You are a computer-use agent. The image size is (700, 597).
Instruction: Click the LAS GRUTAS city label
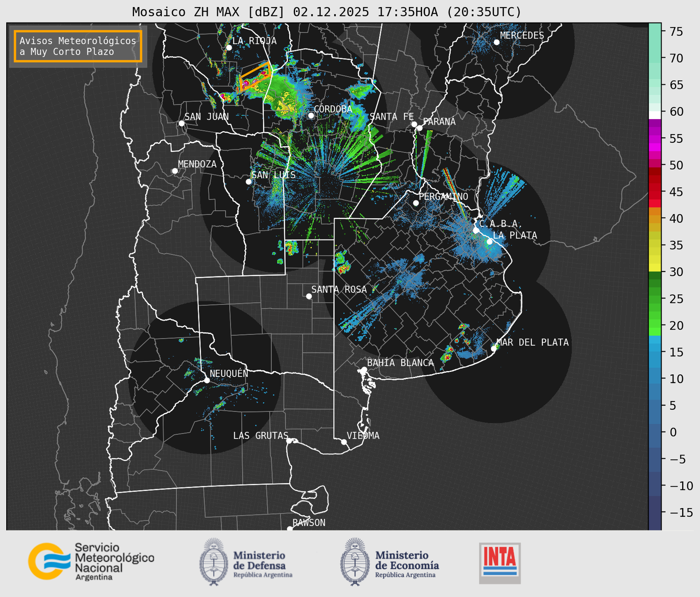click(x=261, y=436)
